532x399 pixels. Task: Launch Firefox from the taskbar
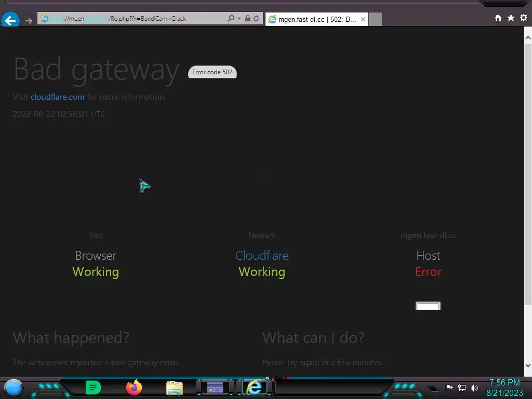(134, 388)
